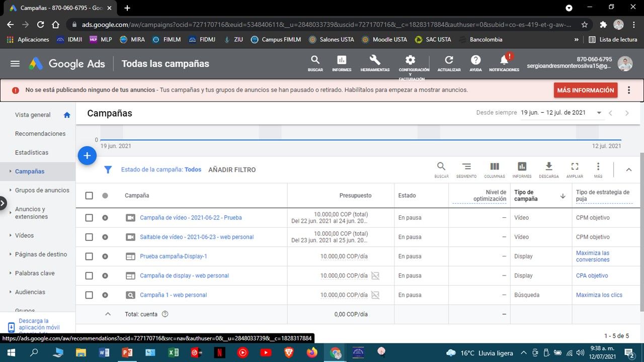
Task: Bookmark page with star icon
Action: [x=585, y=25]
